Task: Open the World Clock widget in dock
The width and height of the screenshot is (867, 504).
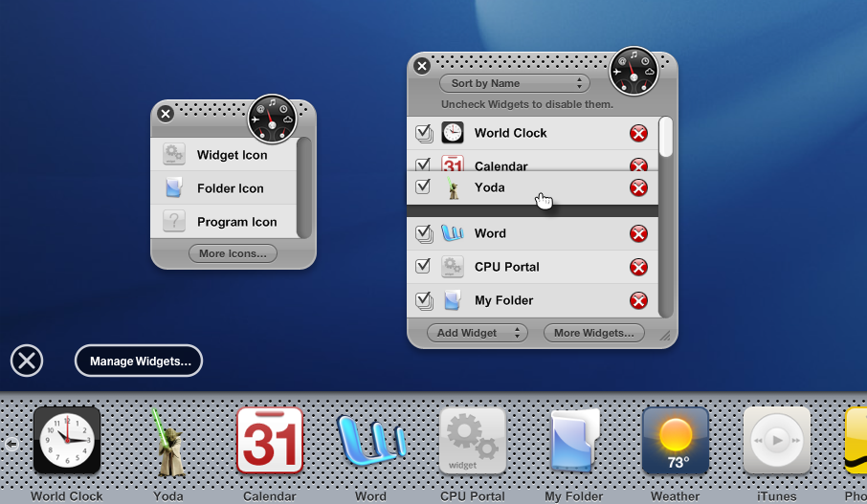Action: 67,441
